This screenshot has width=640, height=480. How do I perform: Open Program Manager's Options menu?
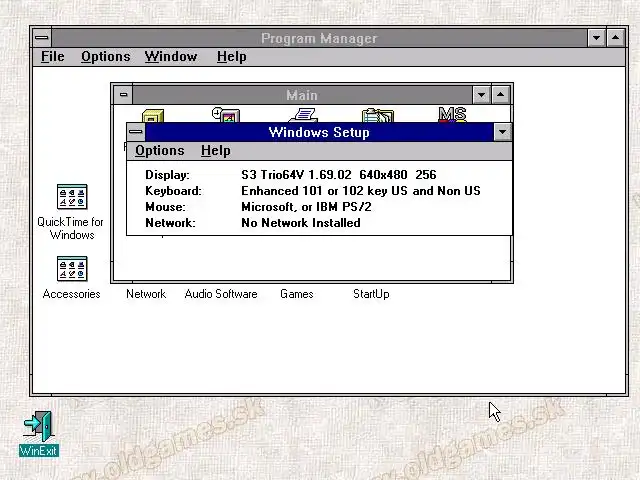[x=106, y=56]
